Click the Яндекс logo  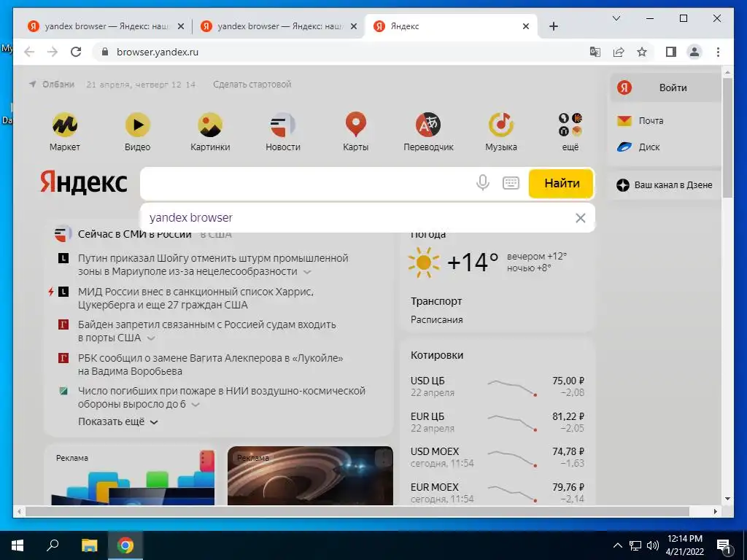point(83,182)
